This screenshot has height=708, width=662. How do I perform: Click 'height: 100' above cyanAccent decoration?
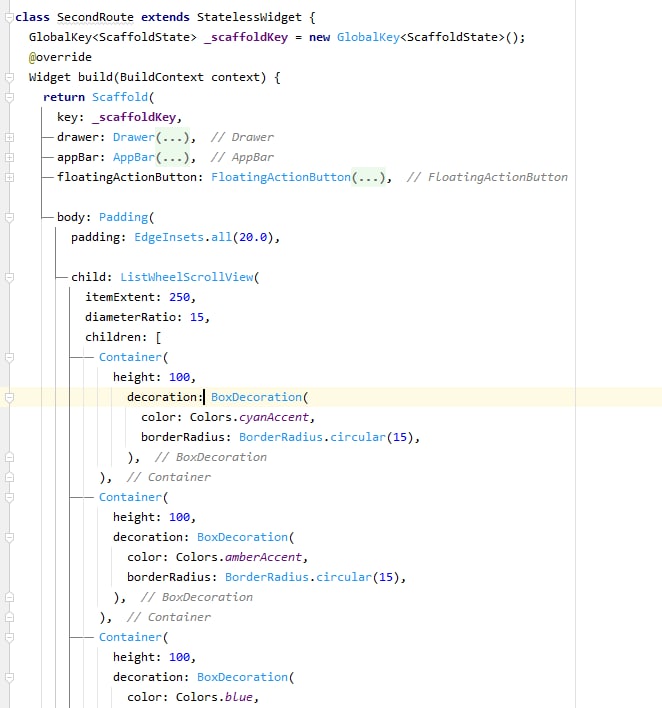(x=151, y=377)
